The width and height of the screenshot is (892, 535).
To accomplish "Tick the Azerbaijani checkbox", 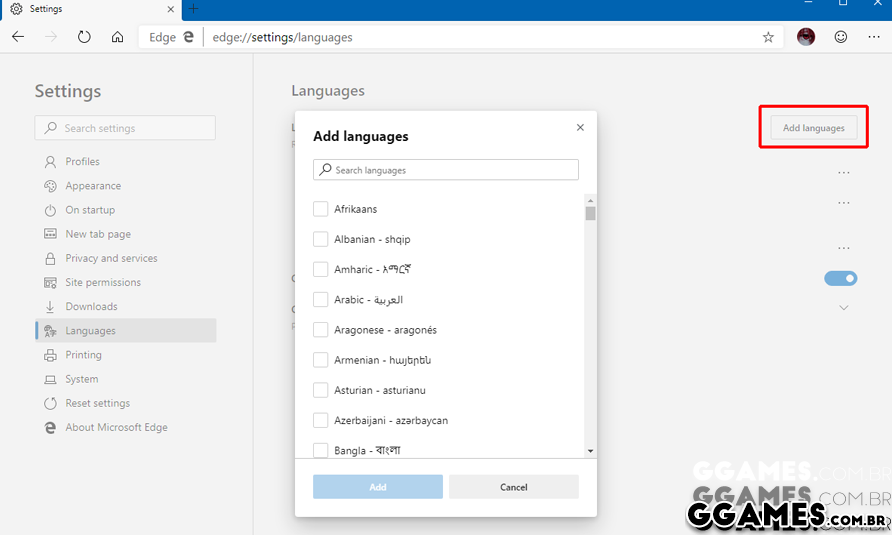I will [321, 420].
